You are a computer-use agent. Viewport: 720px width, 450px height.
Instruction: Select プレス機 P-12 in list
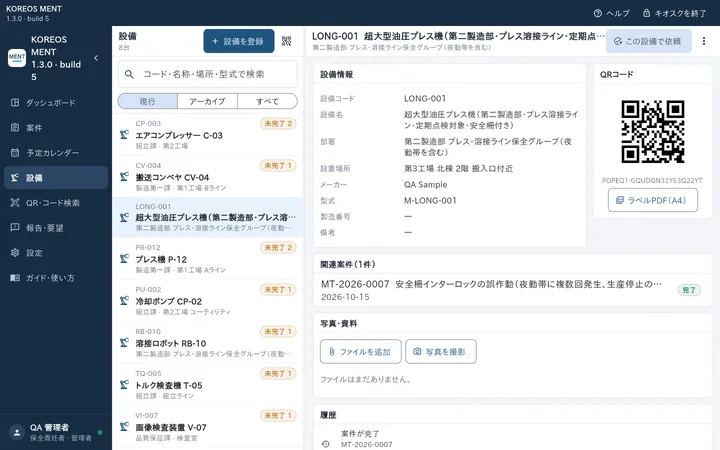click(208, 259)
